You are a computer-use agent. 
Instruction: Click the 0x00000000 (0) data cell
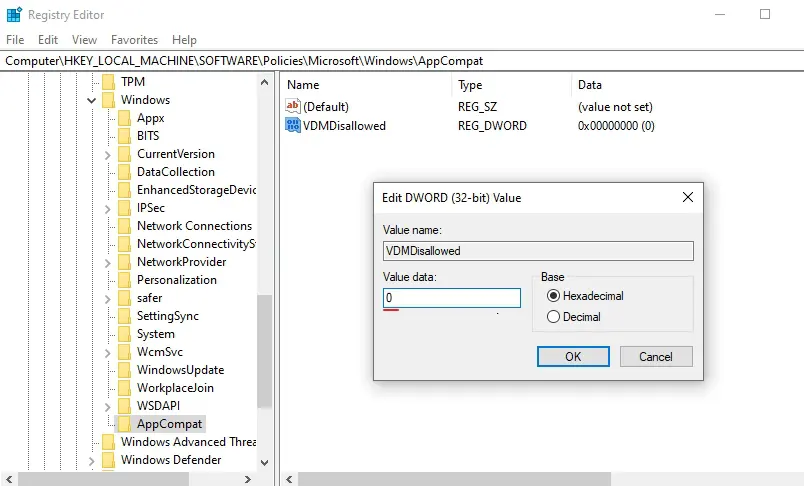tap(616, 126)
